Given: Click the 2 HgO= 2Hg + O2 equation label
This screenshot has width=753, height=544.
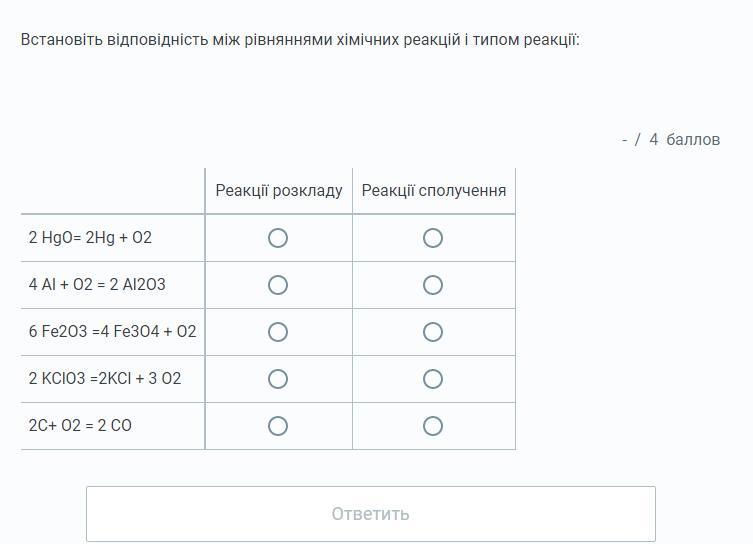Looking at the screenshot, I should 90,237.
